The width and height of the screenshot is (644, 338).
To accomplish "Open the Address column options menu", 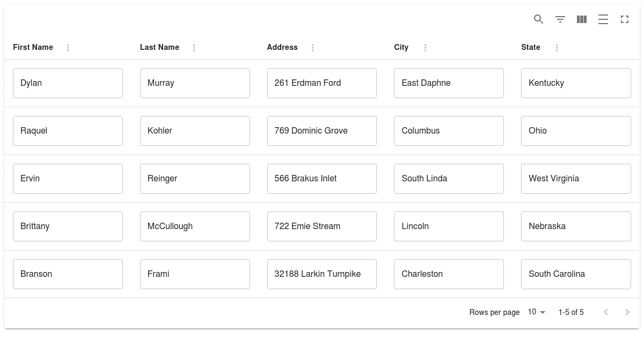I will point(313,48).
